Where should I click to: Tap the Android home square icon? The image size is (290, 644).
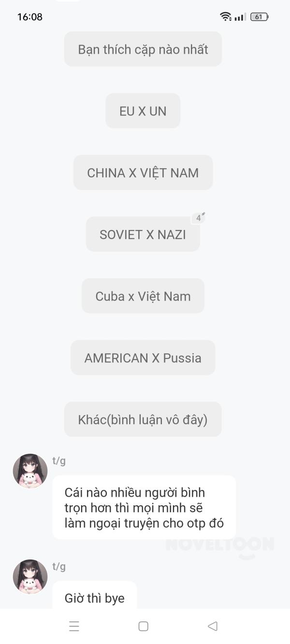point(144,626)
